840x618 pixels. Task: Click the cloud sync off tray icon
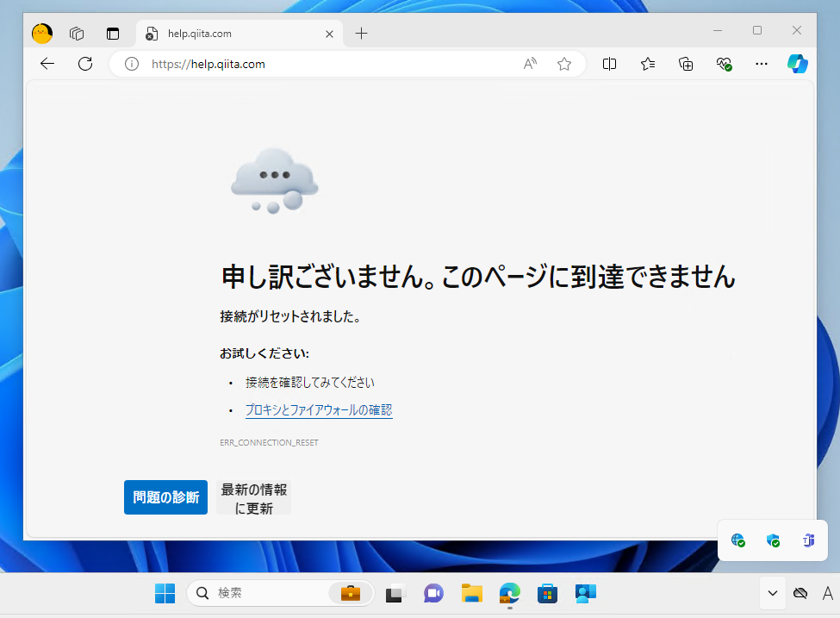point(800,593)
